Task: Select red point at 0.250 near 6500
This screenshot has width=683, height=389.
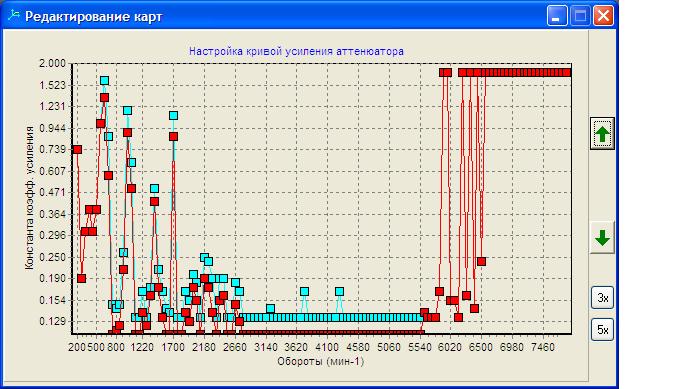Action: pos(481,261)
